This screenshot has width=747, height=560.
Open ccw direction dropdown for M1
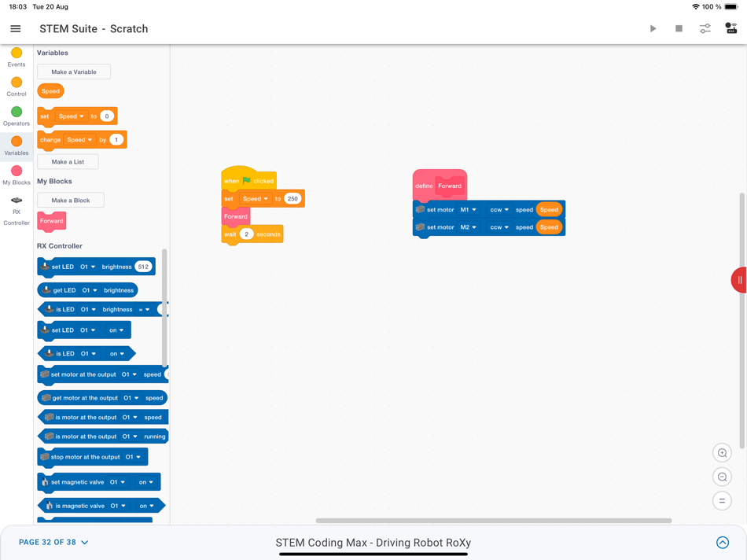point(499,210)
